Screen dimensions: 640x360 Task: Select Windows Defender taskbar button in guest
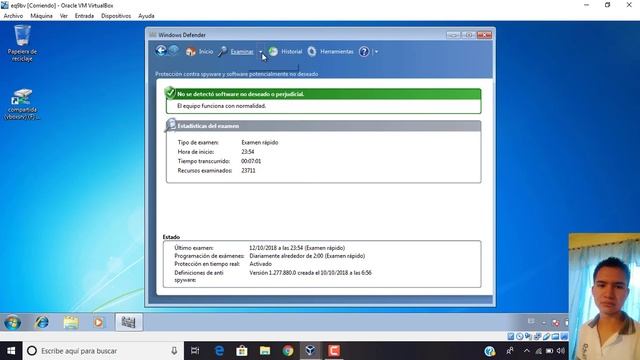click(x=128, y=322)
